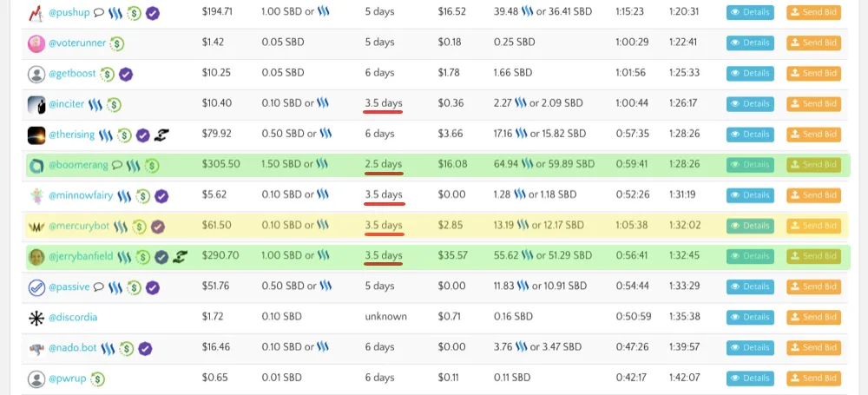
Task: Click the Steem logo icon beside @nado.bot
Action: coord(108,348)
